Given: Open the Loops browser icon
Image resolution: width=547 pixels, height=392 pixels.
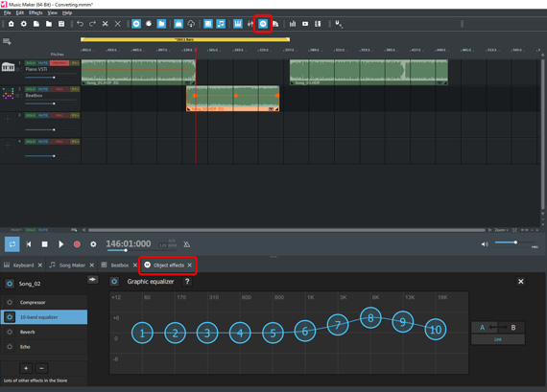Looking at the screenshot, I should click(x=136, y=24).
